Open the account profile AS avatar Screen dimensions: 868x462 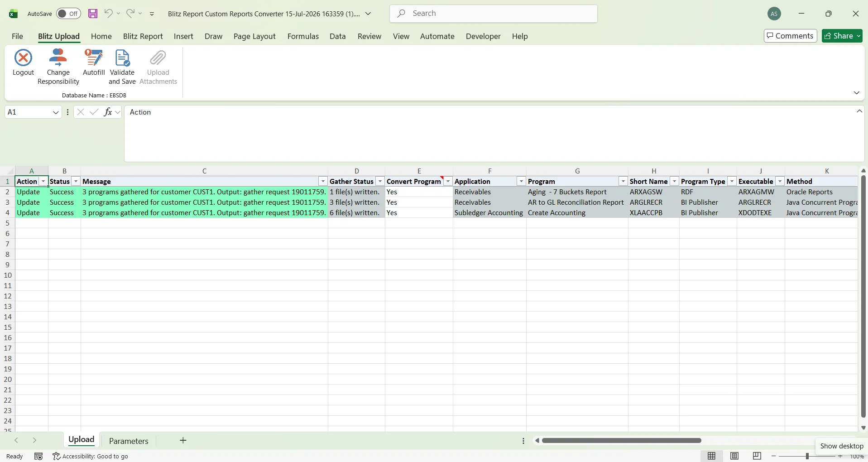774,14
